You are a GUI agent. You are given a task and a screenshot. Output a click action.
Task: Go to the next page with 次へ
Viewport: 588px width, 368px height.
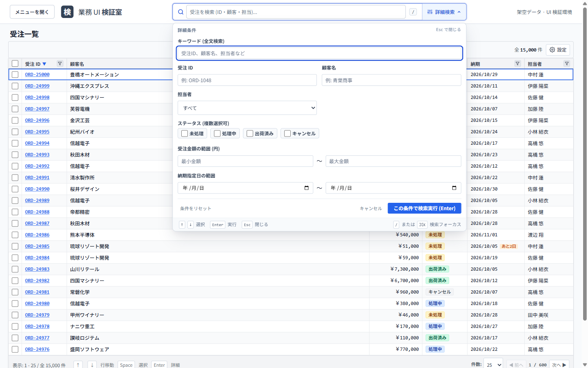pyautogui.click(x=559, y=365)
